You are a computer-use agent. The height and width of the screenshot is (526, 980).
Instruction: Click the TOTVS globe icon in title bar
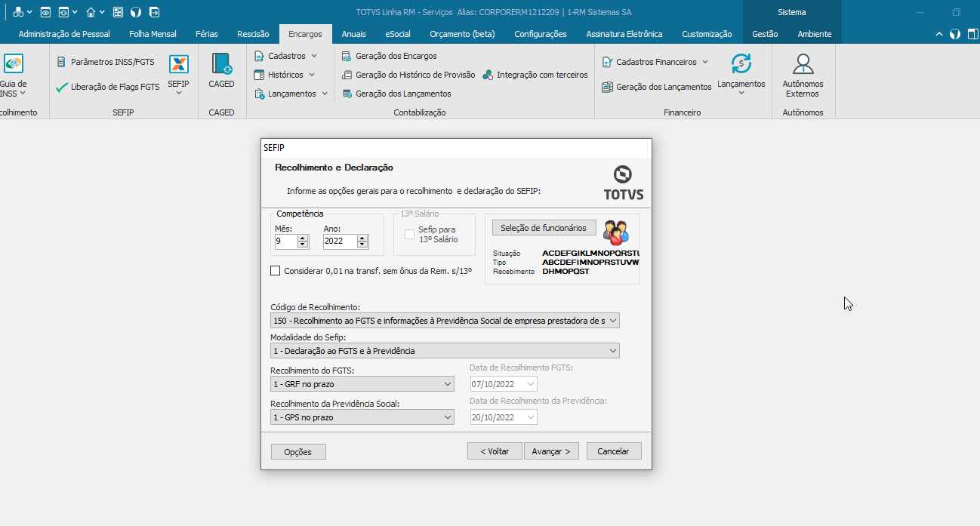(x=136, y=12)
